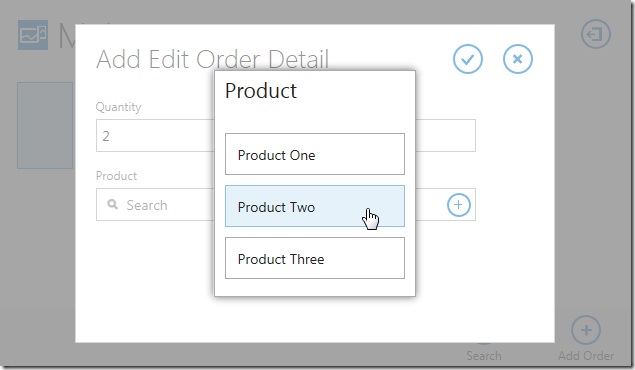Image resolution: width=635 pixels, height=370 pixels.
Task: Choose Product Two in the popup
Action: coord(315,206)
